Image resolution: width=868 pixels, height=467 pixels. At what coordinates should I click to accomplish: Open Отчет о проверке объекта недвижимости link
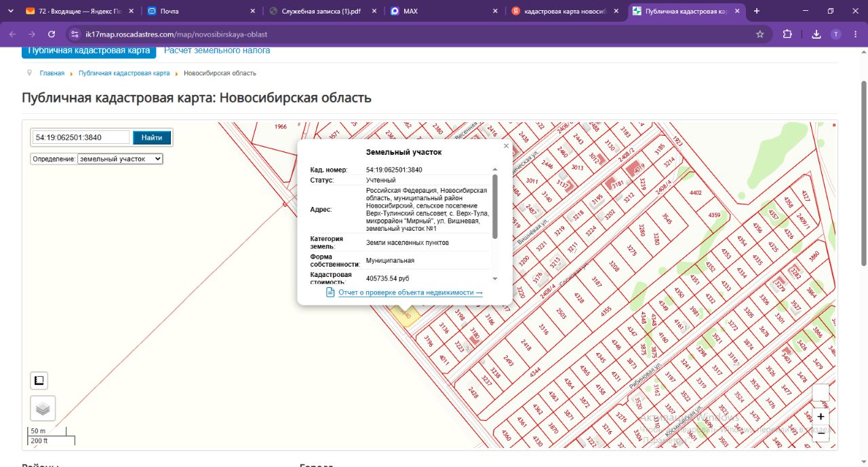(x=410, y=293)
